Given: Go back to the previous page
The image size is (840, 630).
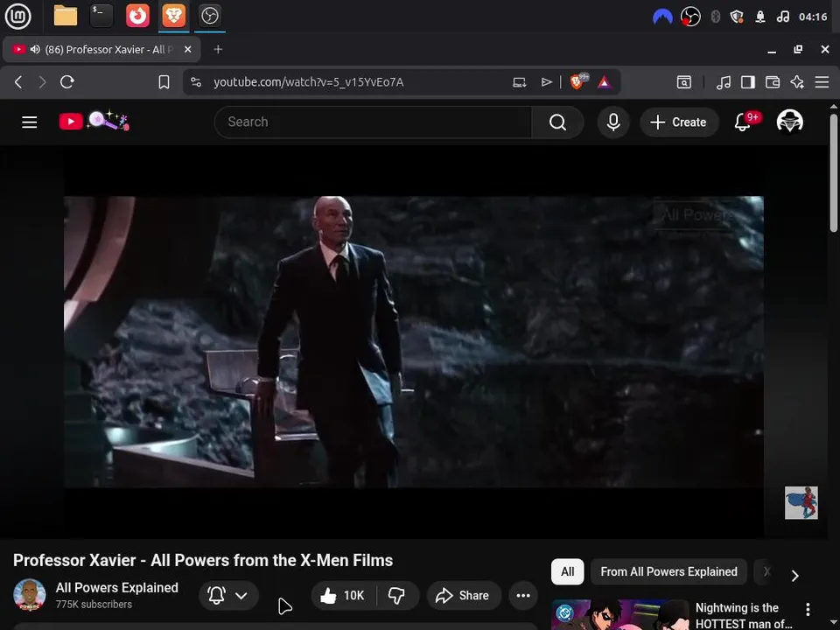Looking at the screenshot, I should pyautogui.click(x=18, y=82).
